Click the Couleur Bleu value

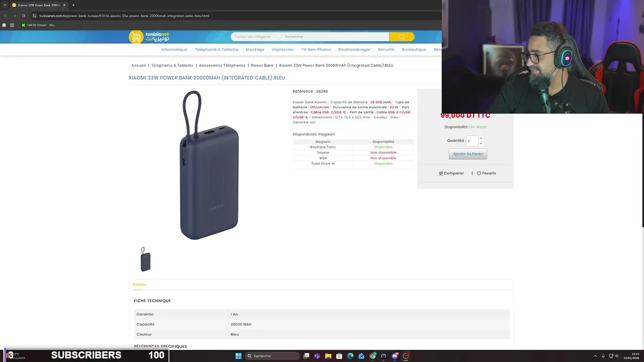[234, 334]
